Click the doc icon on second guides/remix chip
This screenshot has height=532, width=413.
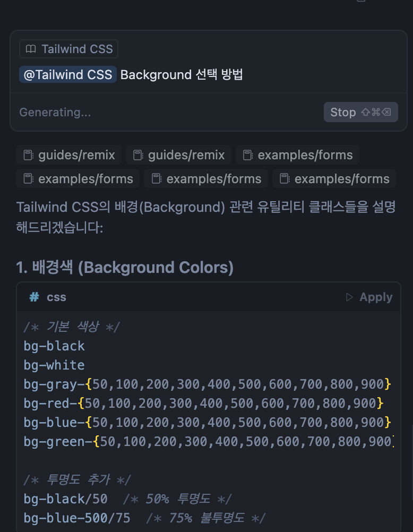(x=138, y=156)
